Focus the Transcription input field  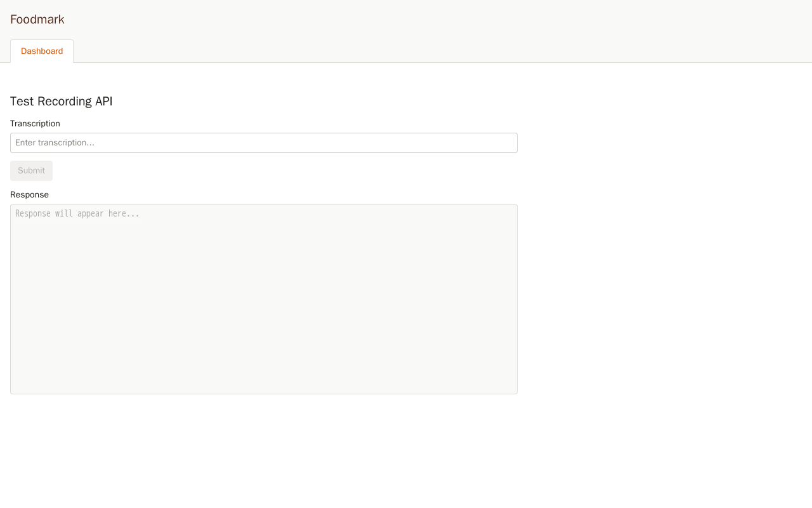pyautogui.click(x=264, y=143)
